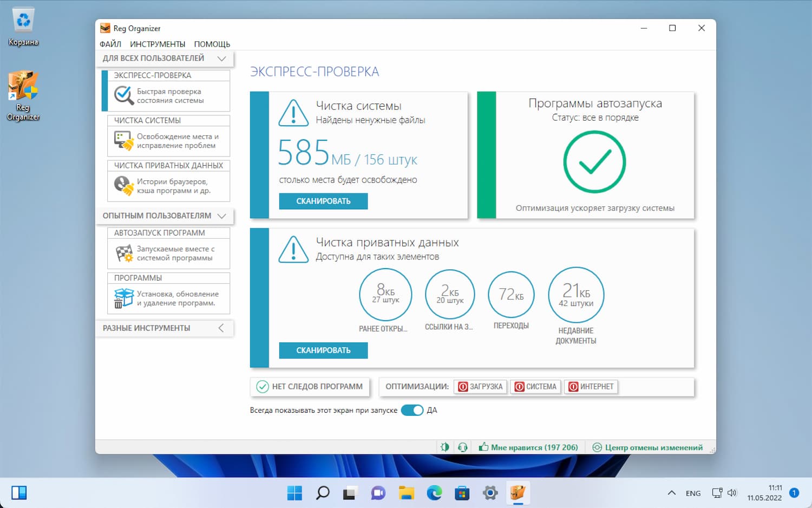Open the Корзина desktop icon
This screenshot has width=812, height=508.
tap(23, 27)
